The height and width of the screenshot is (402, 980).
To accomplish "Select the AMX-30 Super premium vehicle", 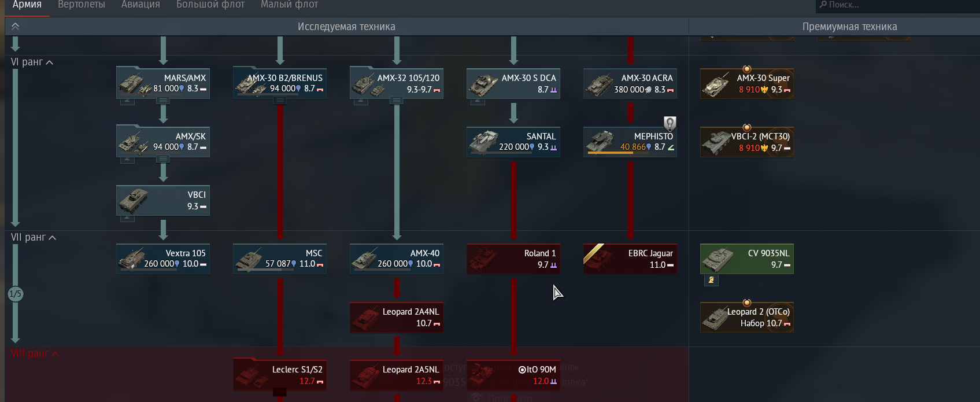I will click(x=747, y=84).
